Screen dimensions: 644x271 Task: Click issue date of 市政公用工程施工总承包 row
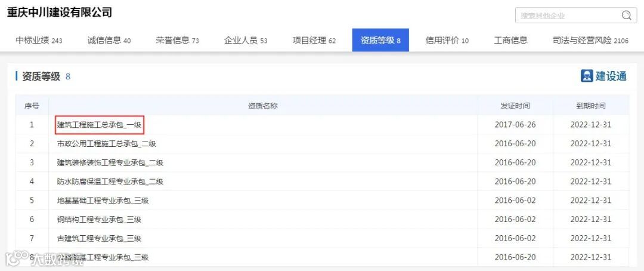point(515,143)
